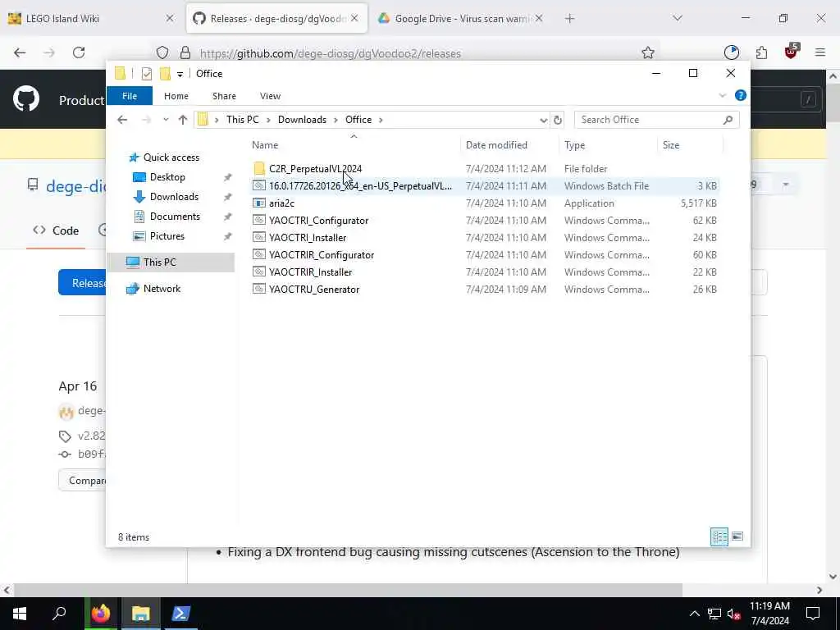
Task: Open the notification center
Action: (x=813, y=613)
